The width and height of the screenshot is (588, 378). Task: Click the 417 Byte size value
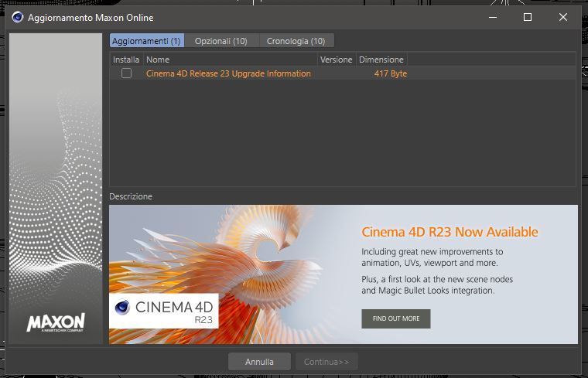391,73
